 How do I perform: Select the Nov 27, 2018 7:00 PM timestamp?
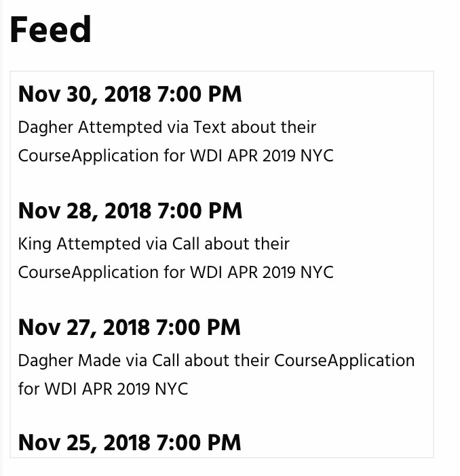coord(130,328)
